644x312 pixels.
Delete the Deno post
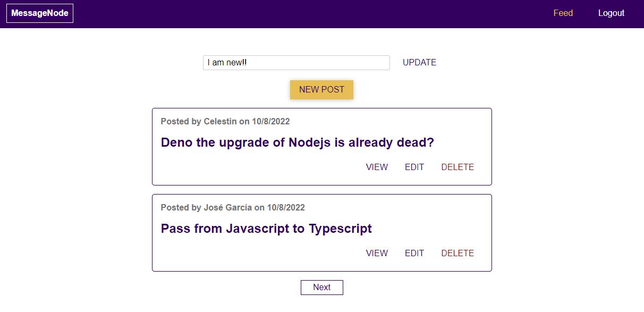[457, 167]
